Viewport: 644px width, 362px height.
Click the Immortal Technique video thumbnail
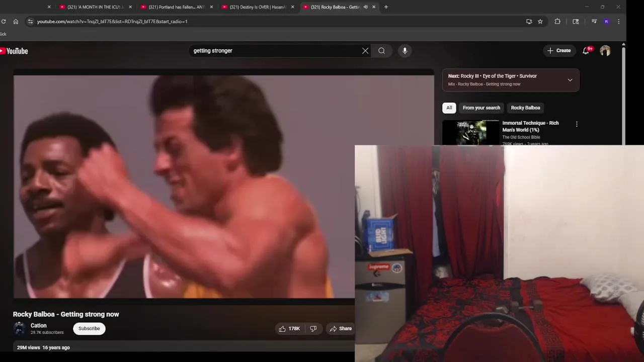click(471, 133)
